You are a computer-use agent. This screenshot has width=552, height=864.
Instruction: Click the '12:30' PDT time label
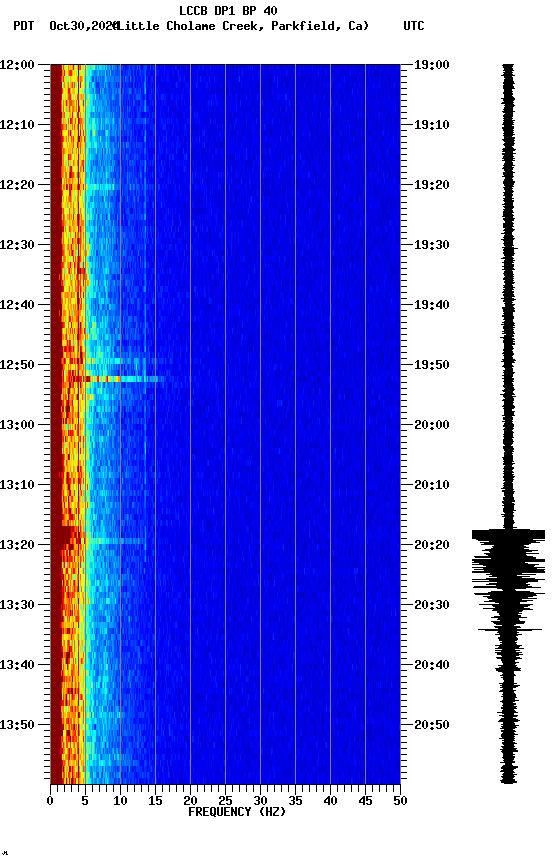point(17,245)
